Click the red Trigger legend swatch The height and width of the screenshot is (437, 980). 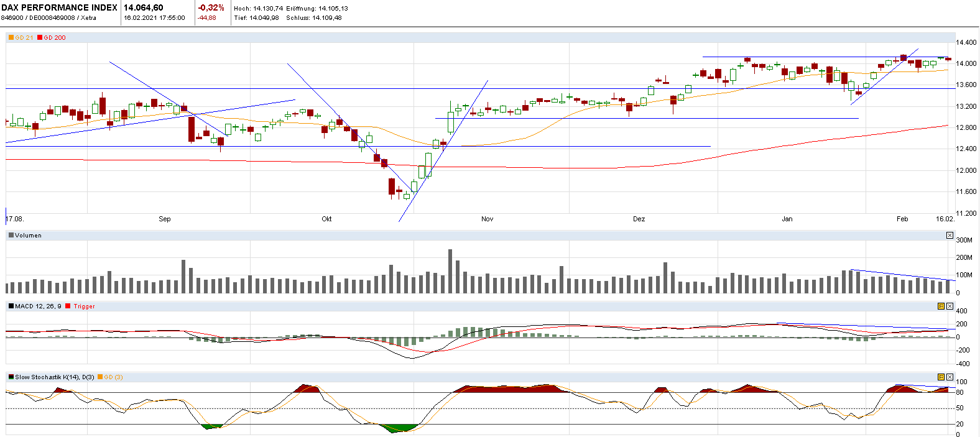pos(68,306)
